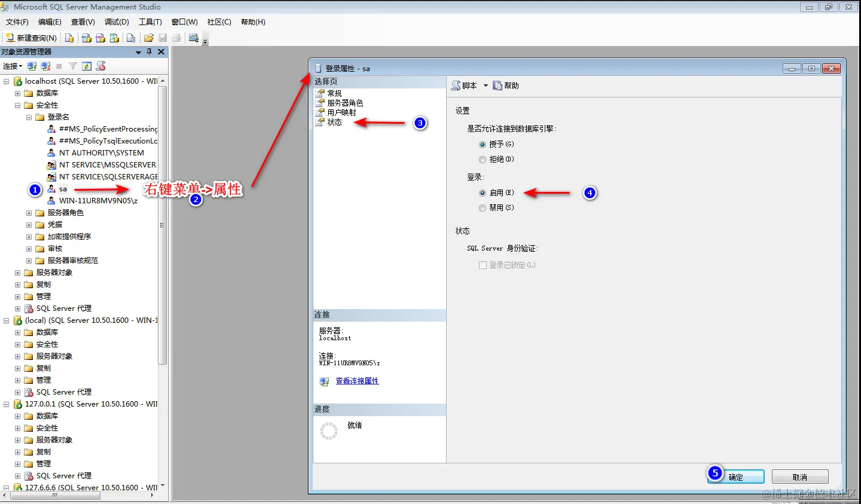861x504 pixels.
Task: Collapse the 登录名 folder
Action: click(x=29, y=117)
